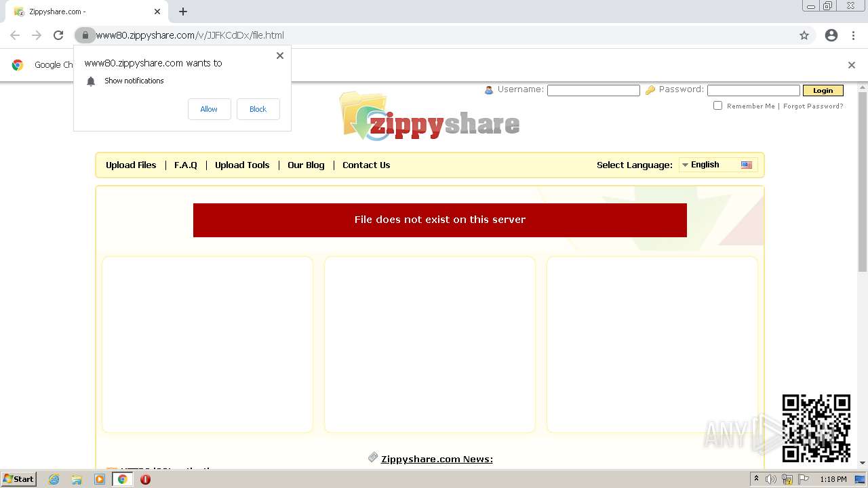Open a new tab with the plus button
The image size is (868, 488).
click(183, 12)
